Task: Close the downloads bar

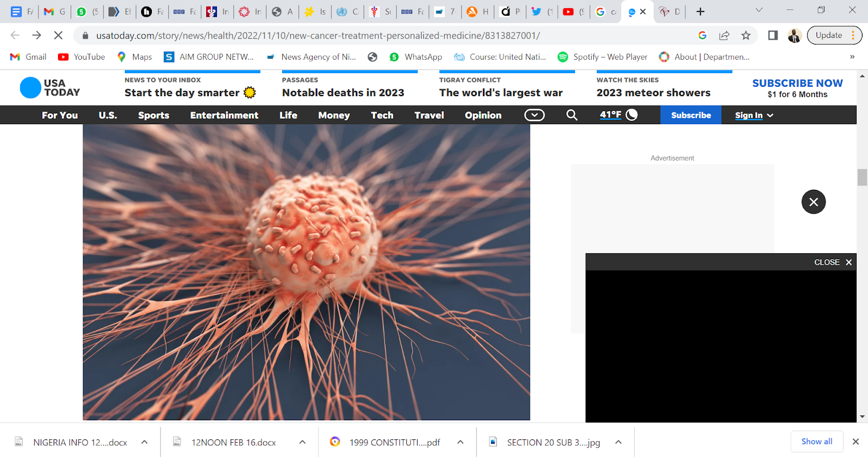Action: coord(856,441)
